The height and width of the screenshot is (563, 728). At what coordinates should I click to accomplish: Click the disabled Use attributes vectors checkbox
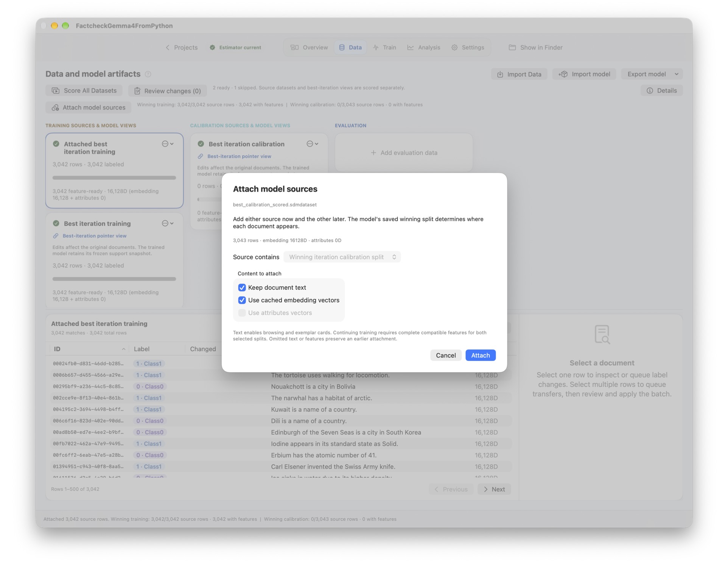pyautogui.click(x=242, y=313)
